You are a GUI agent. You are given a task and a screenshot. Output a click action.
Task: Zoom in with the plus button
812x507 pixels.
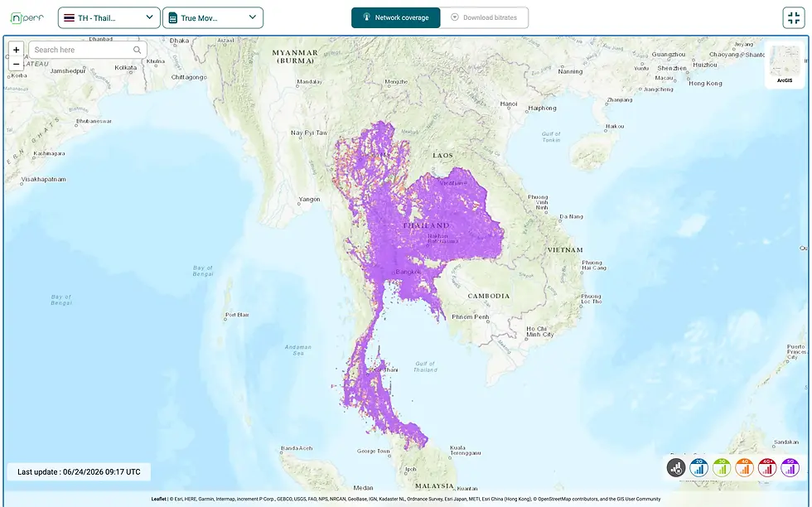[16, 50]
